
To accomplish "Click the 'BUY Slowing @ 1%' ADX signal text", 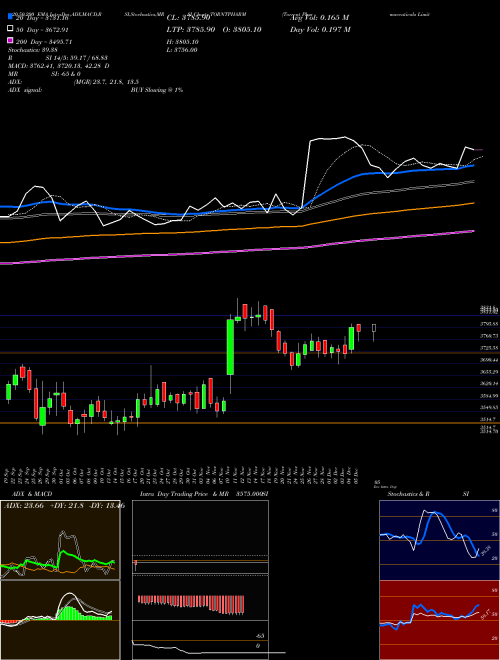I will point(157,90).
